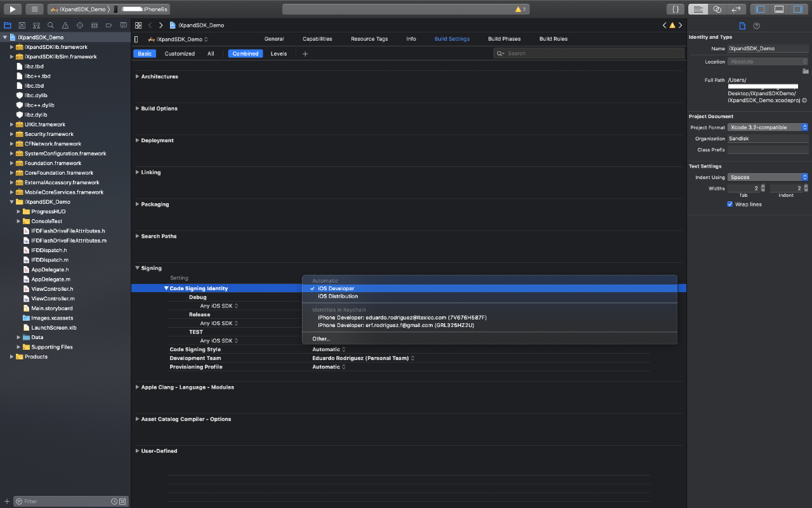Toggle the Wrap lines checkbox
Image resolution: width=812 pixels, height=508 pixels.
click(730, 204)
